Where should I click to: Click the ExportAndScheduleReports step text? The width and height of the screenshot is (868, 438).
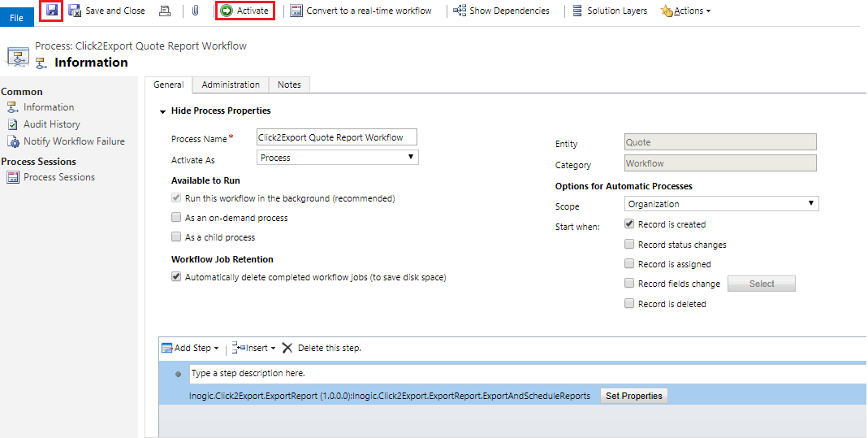click(390, 396)
